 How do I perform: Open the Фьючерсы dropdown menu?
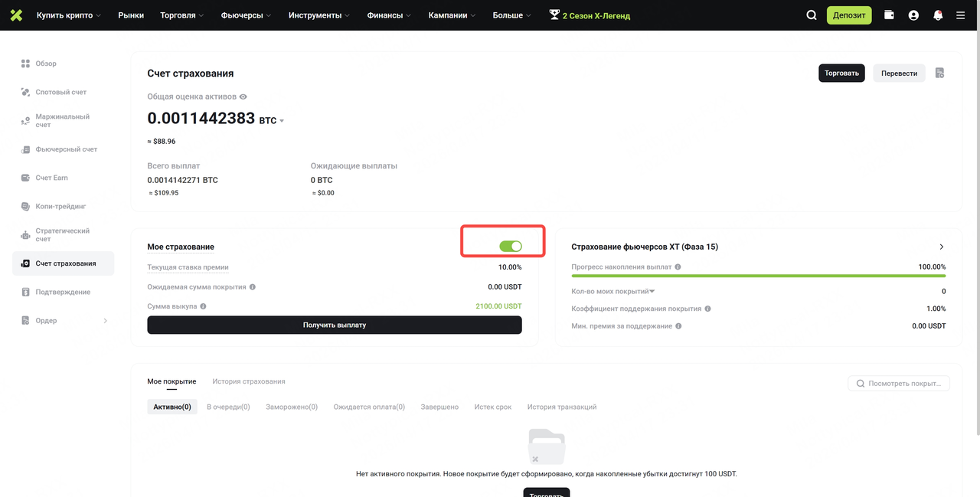[x=247, y=15]
